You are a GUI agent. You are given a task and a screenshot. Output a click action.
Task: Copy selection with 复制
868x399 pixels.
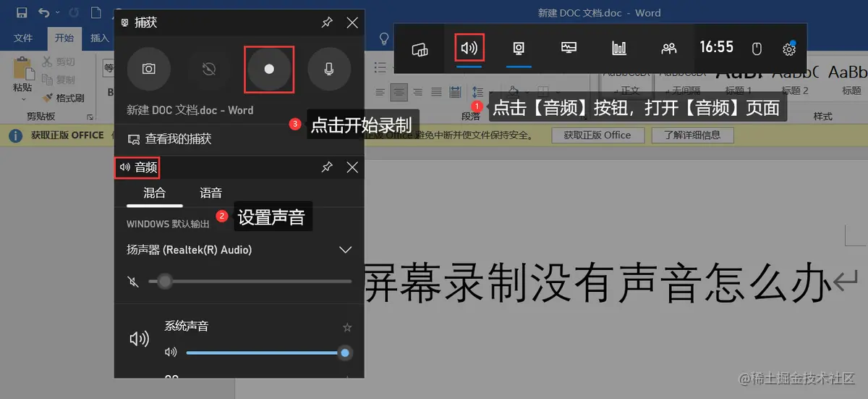point(58,80)
